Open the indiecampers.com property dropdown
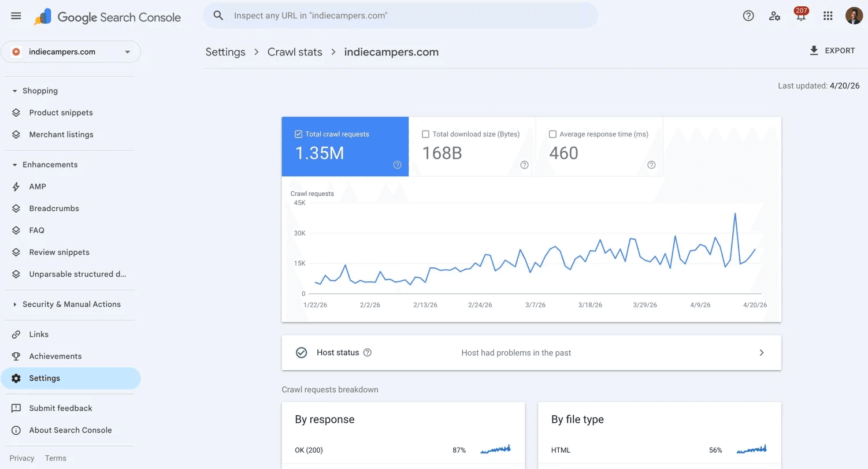This screenshot has width=868, height=469. tap(71, 52)
